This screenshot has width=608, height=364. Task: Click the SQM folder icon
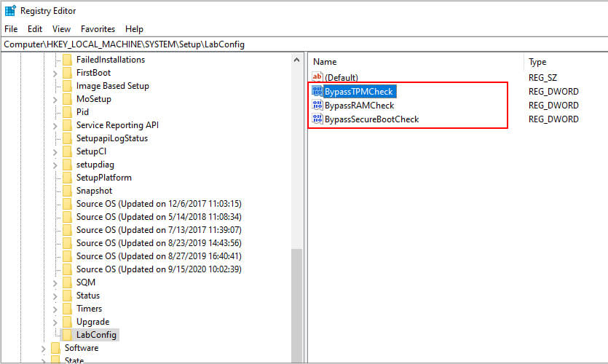tap(67, 282)
